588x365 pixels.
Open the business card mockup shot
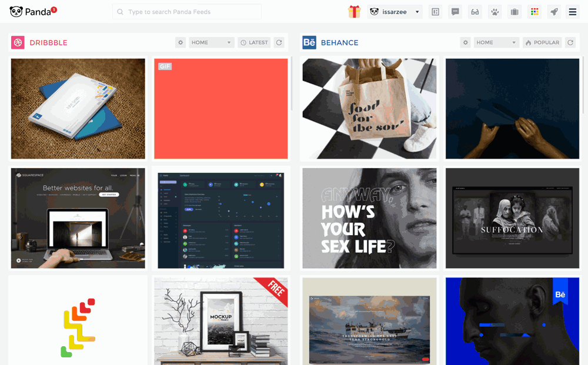tap(78, 109)
